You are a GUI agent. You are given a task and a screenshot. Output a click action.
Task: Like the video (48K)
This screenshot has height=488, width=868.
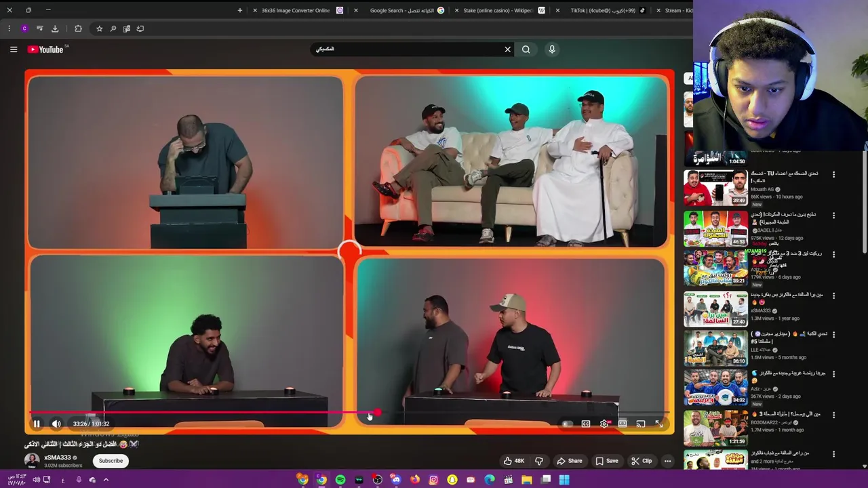pos(513,461)
